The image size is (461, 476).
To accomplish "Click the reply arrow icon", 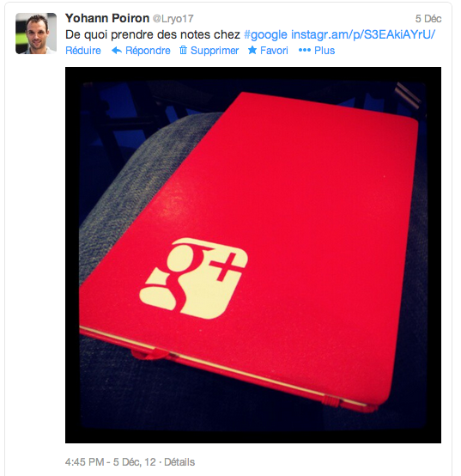I will [x=117, y=51].
